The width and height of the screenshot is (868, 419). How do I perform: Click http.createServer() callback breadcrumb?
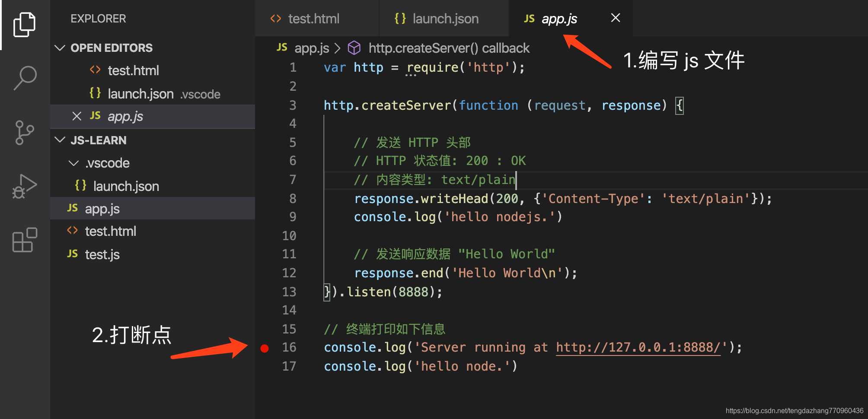tap(449, 48)
